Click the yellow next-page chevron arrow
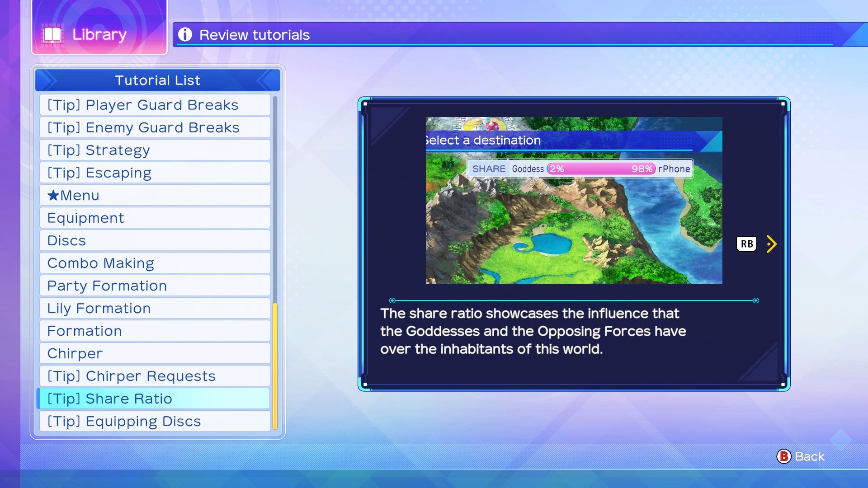The image size is (868, 488). [x=772, y=244]
